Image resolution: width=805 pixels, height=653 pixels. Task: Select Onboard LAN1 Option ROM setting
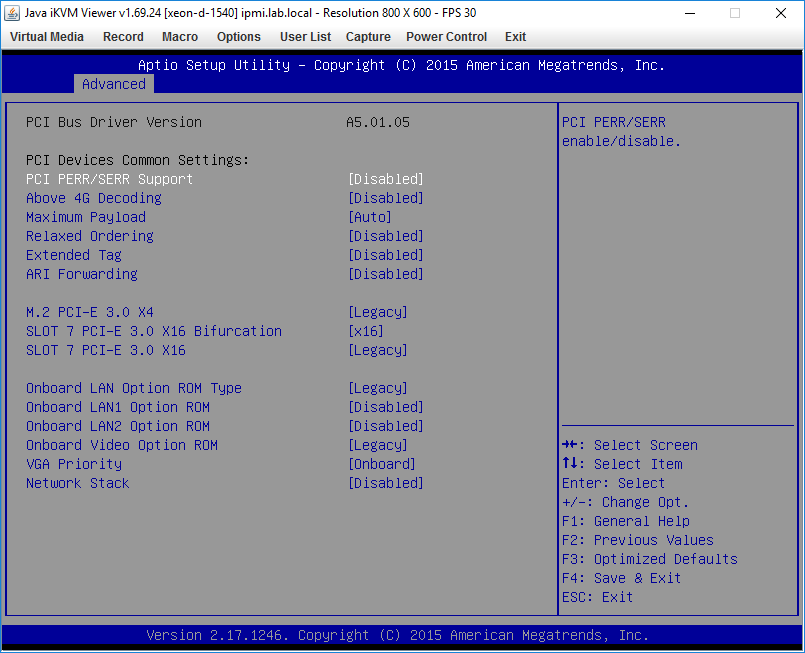tap(118, 407)
